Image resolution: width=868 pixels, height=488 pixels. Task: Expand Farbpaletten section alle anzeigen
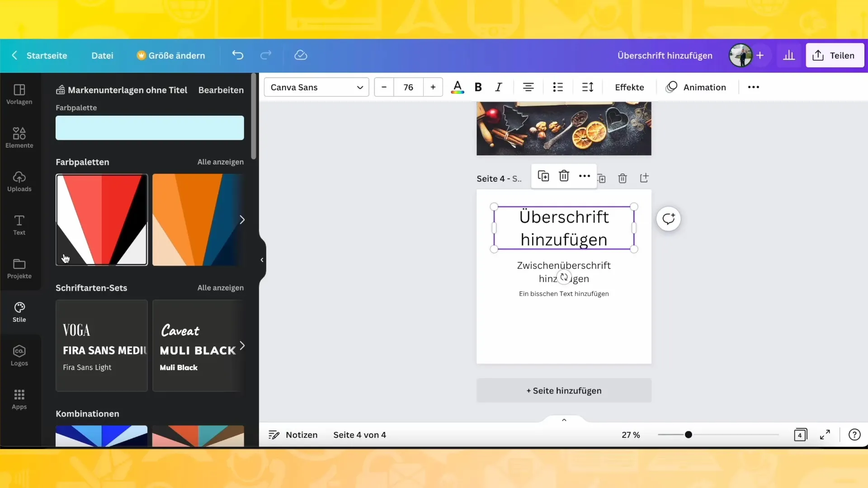(x=220, y=161)
